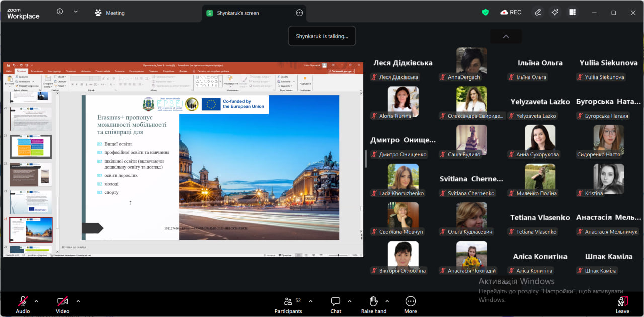
Task: Open the meeting info icon
Action: pos(60,12)
